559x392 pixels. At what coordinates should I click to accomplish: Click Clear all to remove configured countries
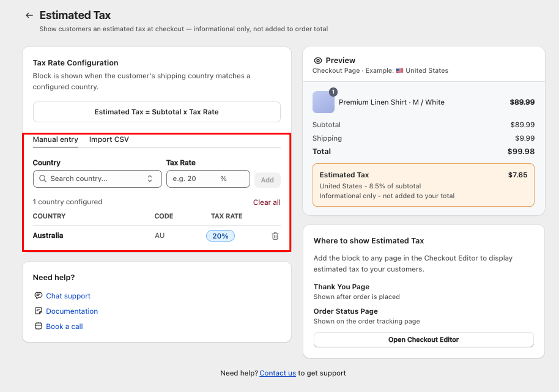point(267,202)
